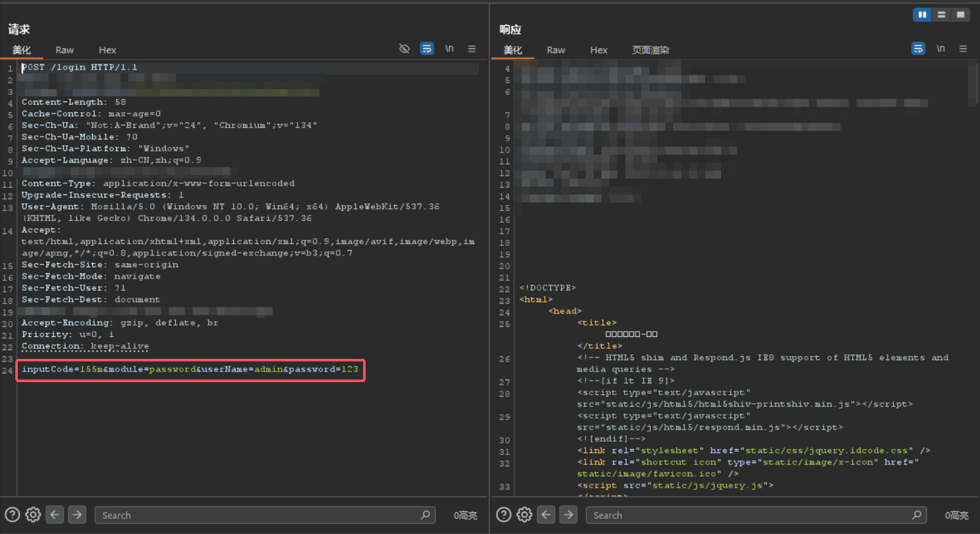Click the request 0高亮 match counter
Viewport: 980px width, 534px height.
pos(465,515)
